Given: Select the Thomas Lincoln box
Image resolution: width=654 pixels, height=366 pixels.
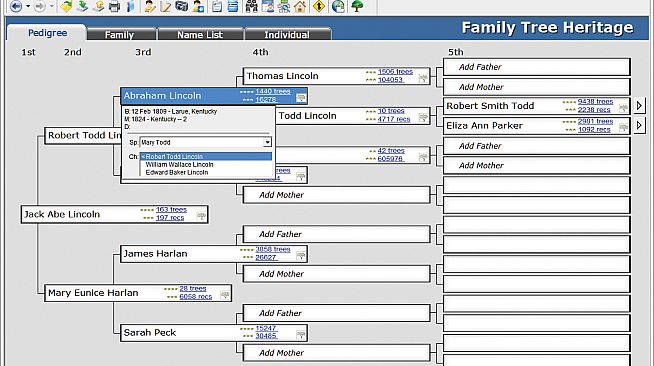Looking at the screenshot, I should [336, 76].
